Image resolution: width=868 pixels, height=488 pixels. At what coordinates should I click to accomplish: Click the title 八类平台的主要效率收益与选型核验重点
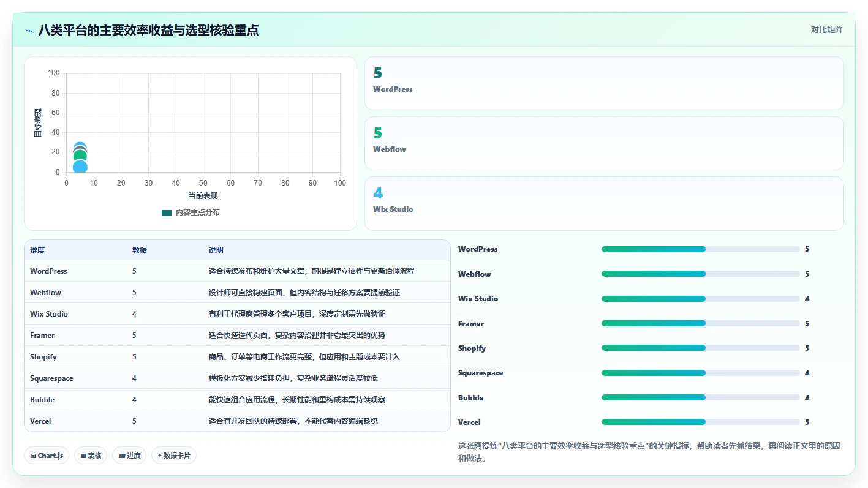click(148, 30)
